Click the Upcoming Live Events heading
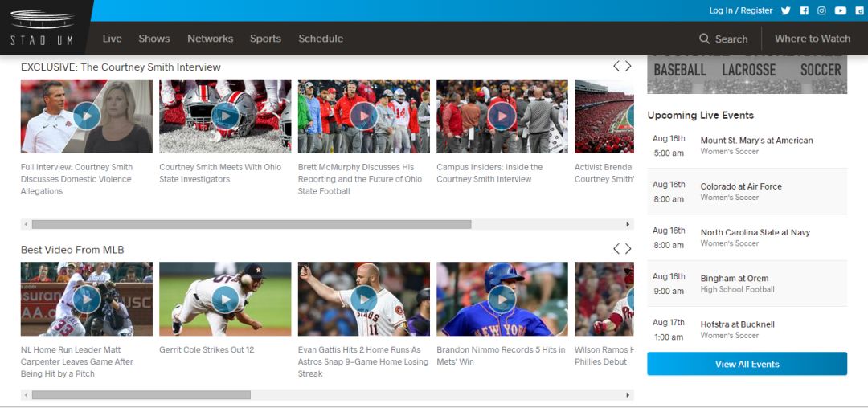The width and height of the screenshot is (868, 408). (x=700, y=116)
